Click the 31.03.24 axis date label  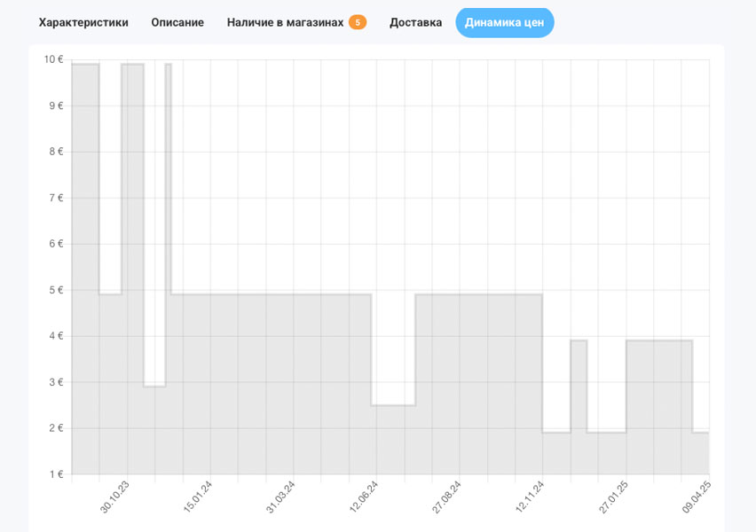pyautogui.click(x=280, y=497)
